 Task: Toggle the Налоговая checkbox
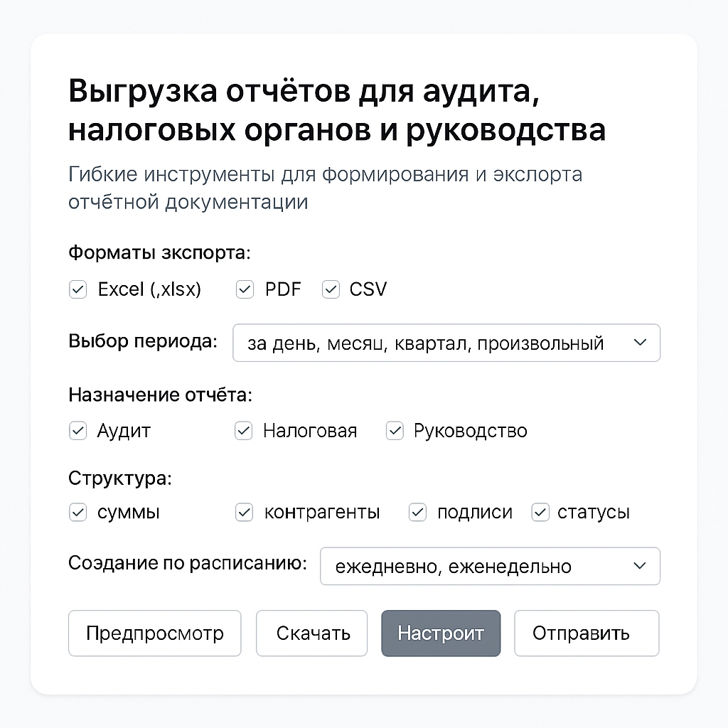point(243,431)
